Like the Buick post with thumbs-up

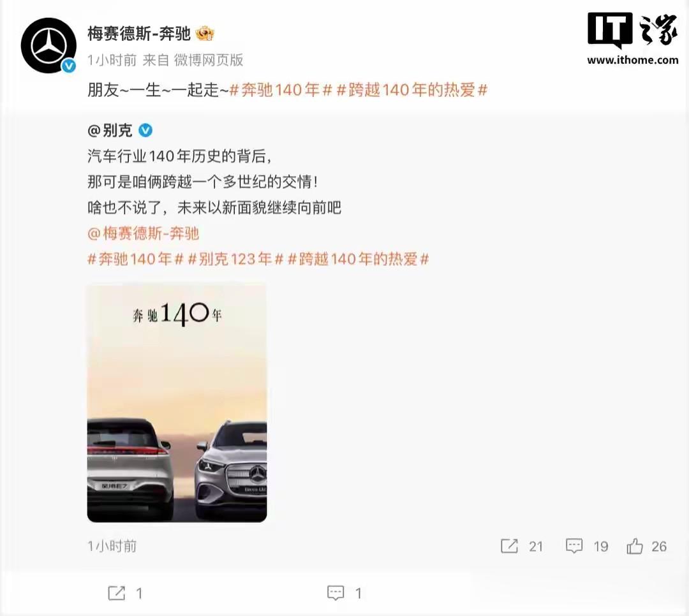(635, 546)
